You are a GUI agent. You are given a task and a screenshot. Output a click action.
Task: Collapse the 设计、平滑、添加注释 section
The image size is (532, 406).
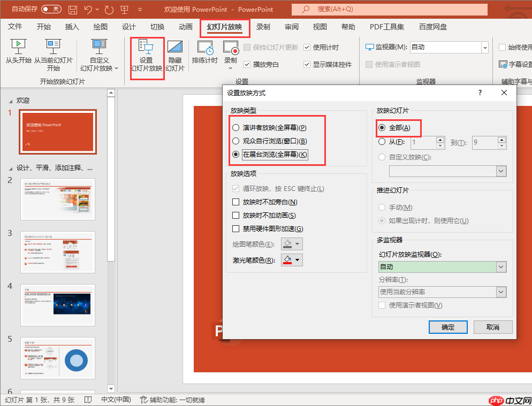[11, 168]
